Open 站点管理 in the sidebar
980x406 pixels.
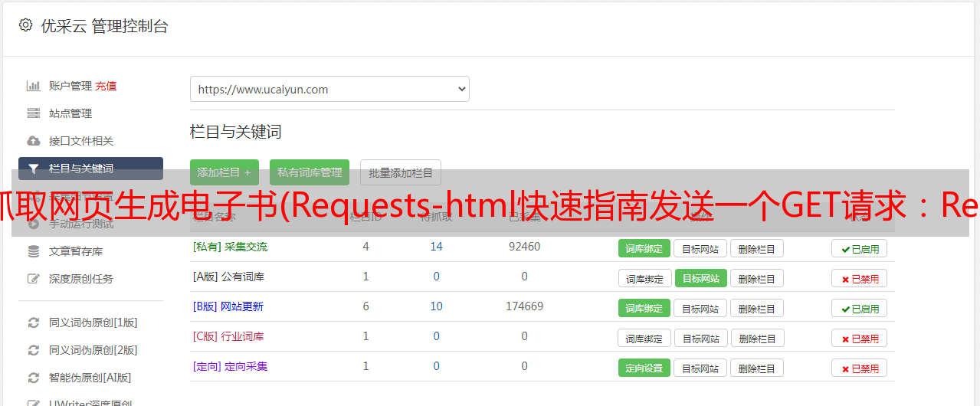[x=70, y=113]
